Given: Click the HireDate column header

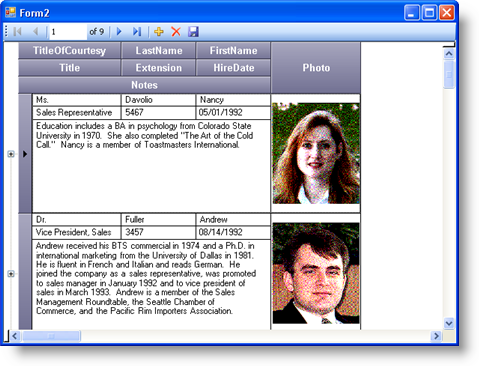Looking at the screenshot, I should pyautogui.click(x=233, y=68).
